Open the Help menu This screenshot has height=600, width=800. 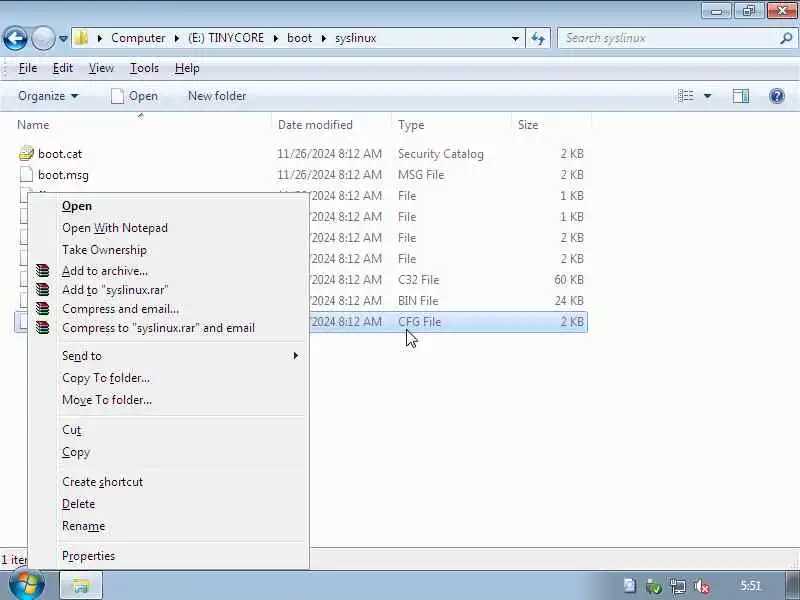click(187, 68)
